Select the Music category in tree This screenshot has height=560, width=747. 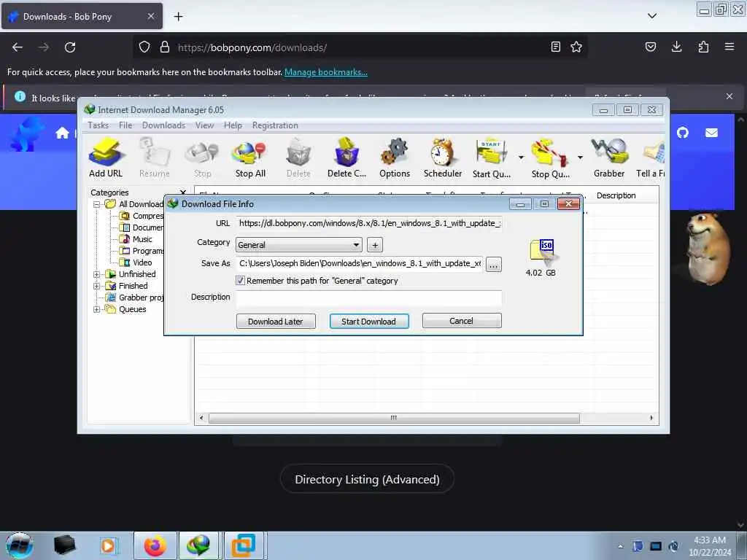pyautogui.click(x=142, y=239)
